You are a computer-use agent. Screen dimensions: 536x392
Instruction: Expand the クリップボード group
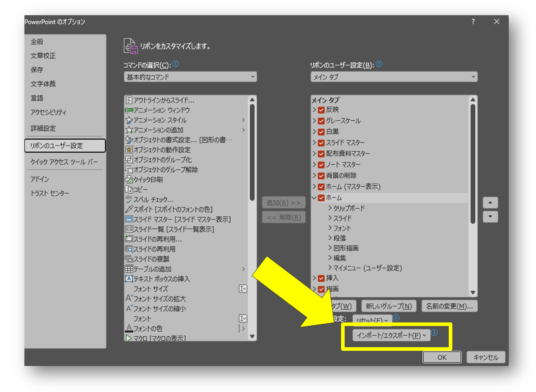click(x=330, y=208)
